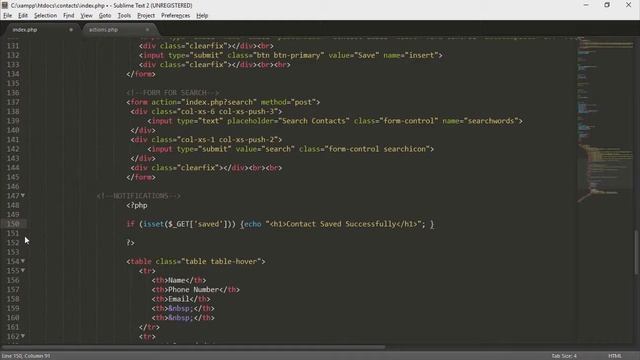
Task: Collapse the tr fold at line 155
Action: (23, 270)
